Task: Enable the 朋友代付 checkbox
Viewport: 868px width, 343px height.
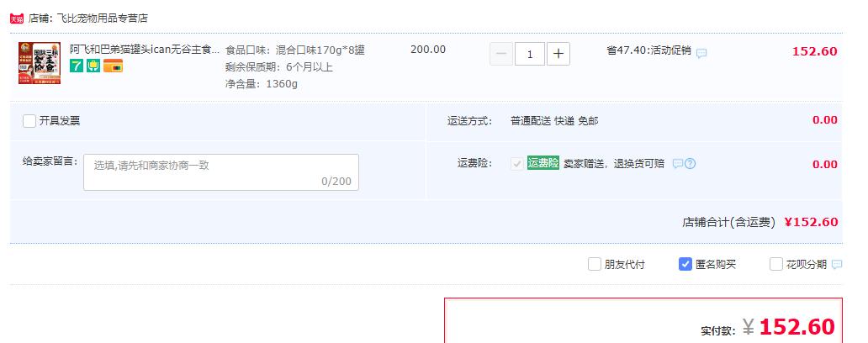Action: point(594,264)
